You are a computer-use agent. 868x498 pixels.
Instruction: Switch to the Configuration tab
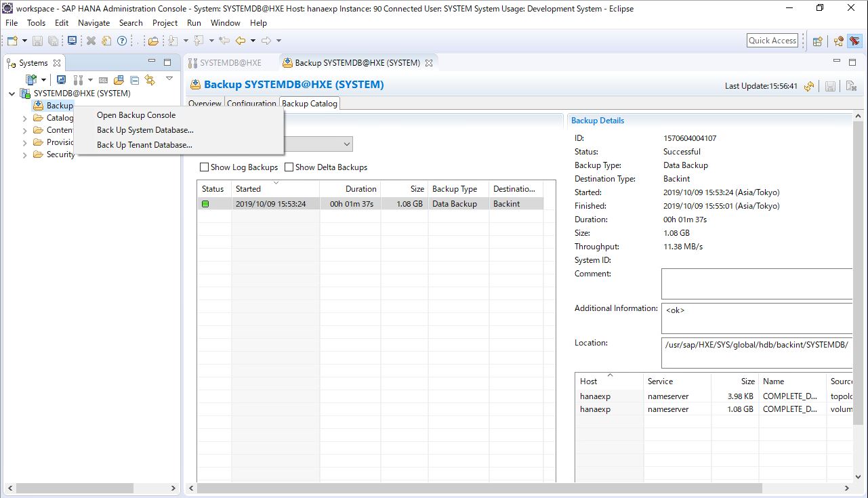[x=251, y=104]
